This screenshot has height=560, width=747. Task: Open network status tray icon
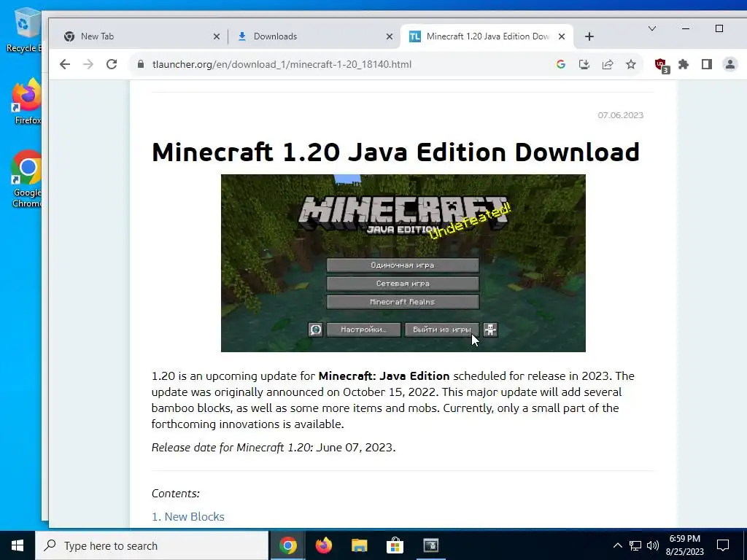click(635, 545)
